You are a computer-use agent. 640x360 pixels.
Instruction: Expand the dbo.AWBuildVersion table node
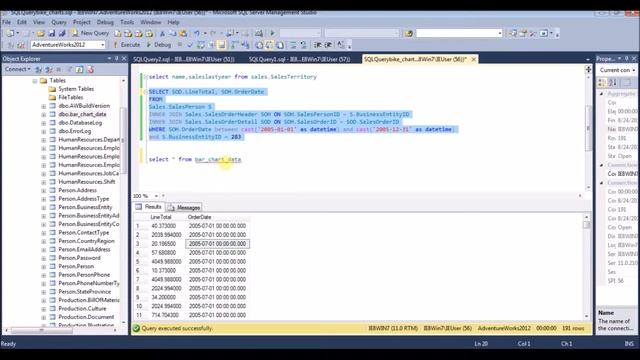coord(44,106)
